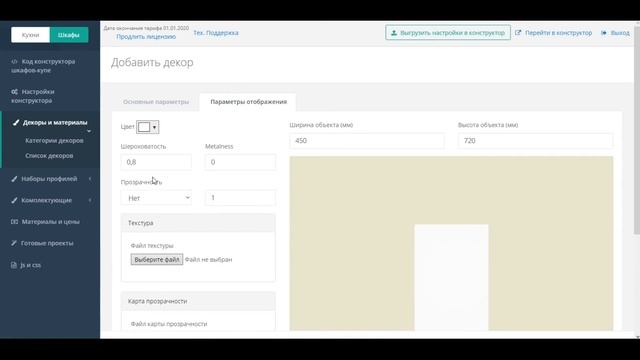
Task: Click the gears icon beside Настройки конструктора
Action: point(14,92)
